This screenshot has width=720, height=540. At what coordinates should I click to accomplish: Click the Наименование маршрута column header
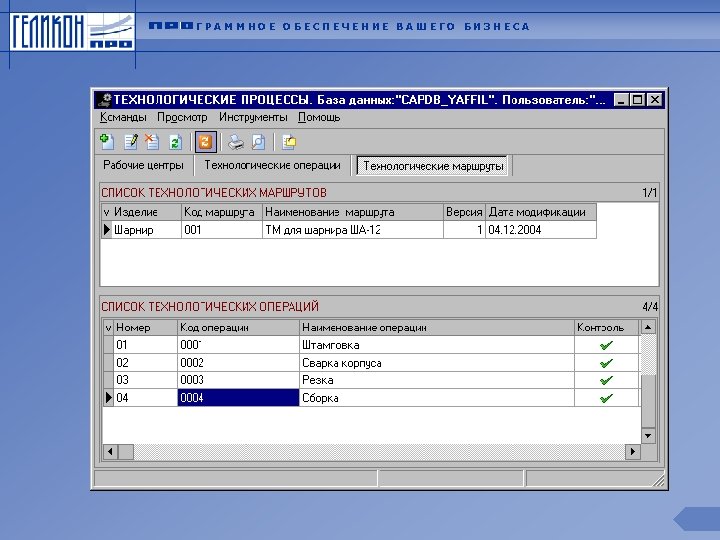click(x=353, y=212)
